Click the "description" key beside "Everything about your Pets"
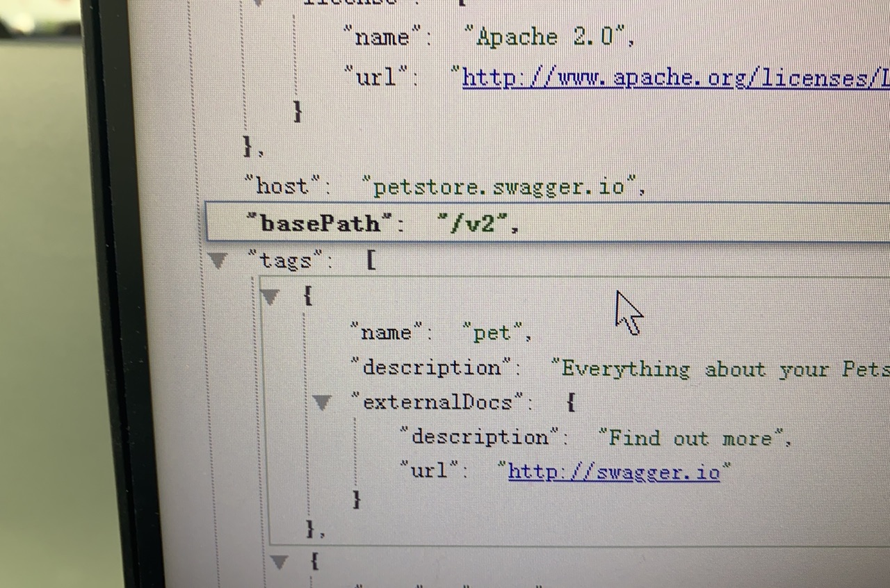The height and width of the screenshot is (588, 890). tap(431, 366)
